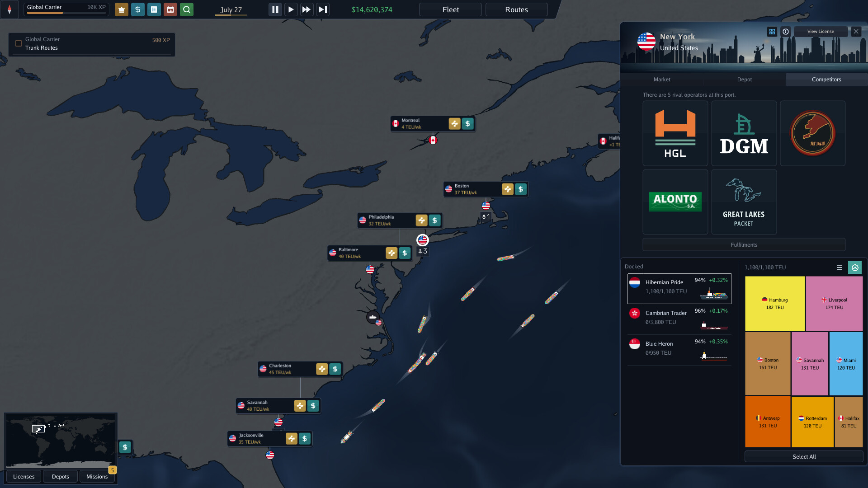Click the Fulfilments button
The height and width of the screenshot is (488, 868).
tap(744, 244)
